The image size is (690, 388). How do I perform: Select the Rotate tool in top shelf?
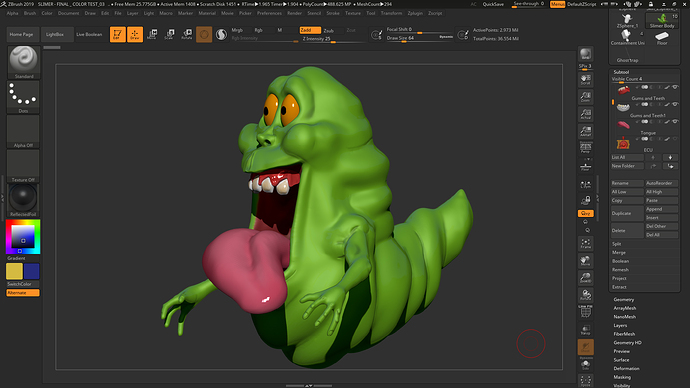coord(187,34)
